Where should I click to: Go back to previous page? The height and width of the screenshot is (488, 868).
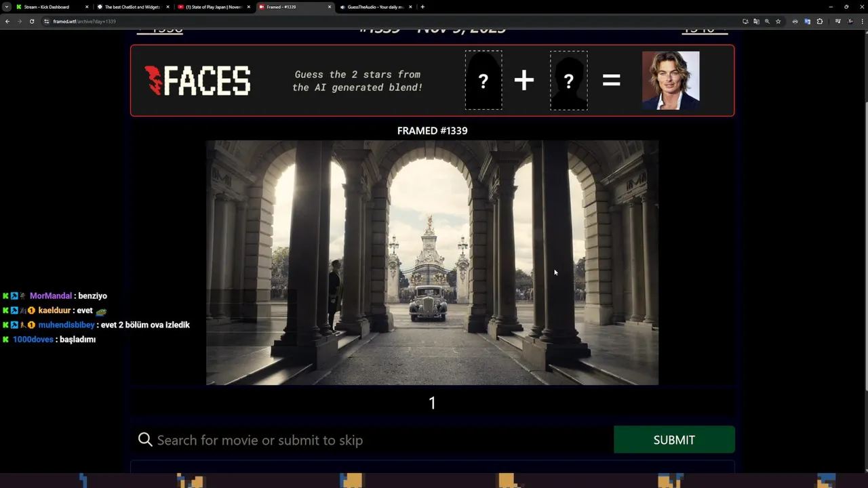[7, 21]
